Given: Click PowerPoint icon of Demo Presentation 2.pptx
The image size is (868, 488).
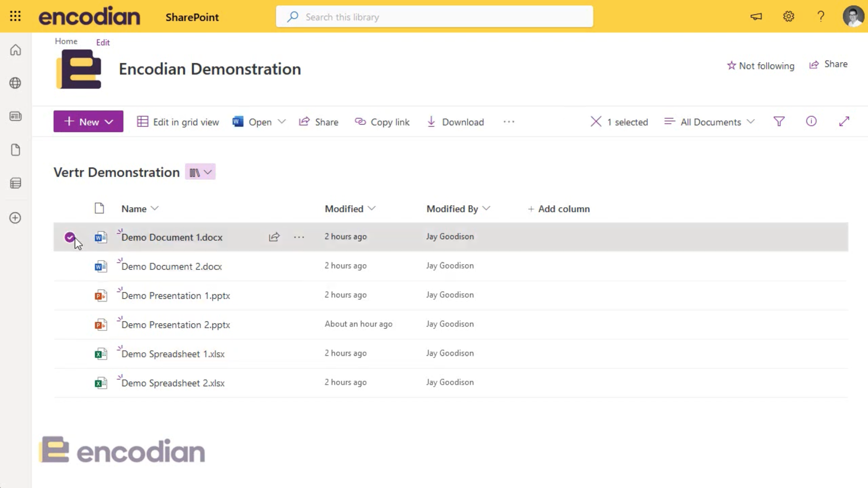Looking at the screenshot, I should tap(101, 324).
